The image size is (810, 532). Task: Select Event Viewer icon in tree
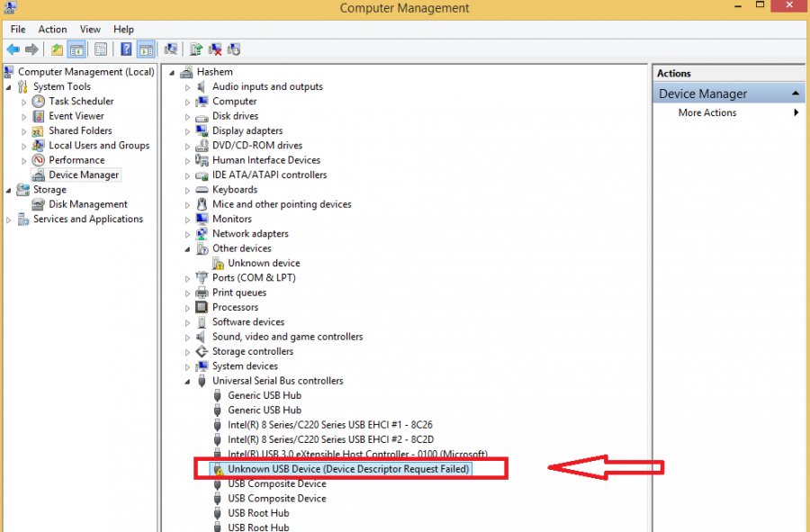pos(38,116)
